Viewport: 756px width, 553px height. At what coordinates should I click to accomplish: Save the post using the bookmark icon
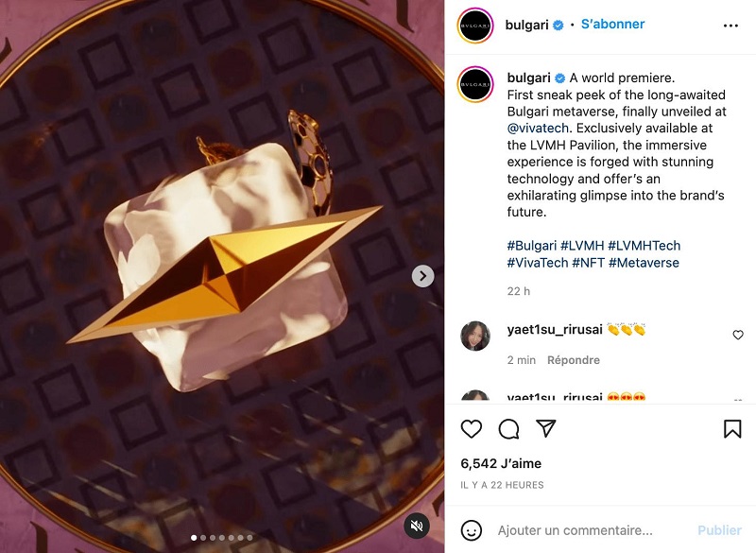tap(732, 428)
